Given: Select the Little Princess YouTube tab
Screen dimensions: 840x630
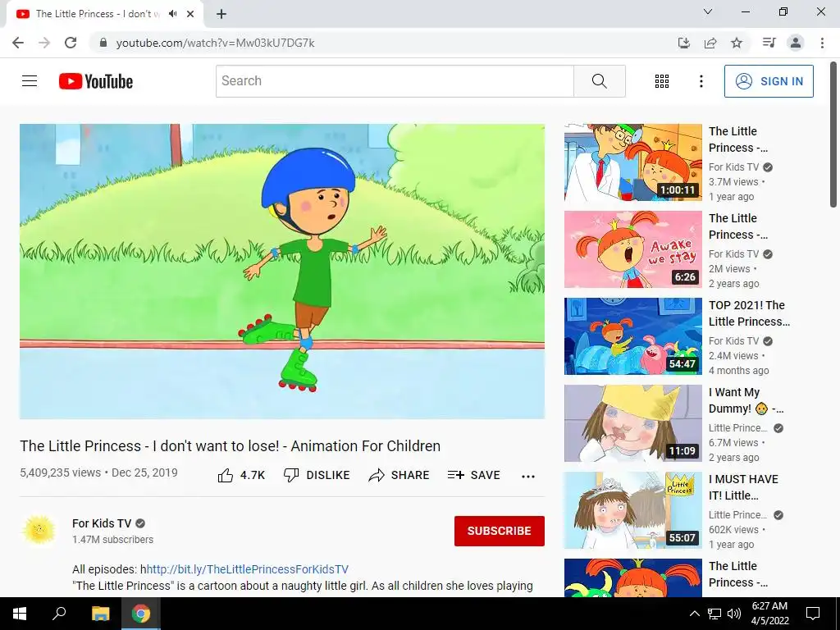Looking at the screenshot, I should pos(105,14).
